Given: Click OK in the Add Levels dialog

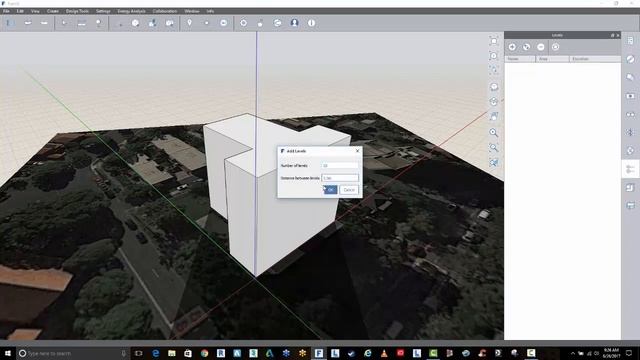Looking at the screenshot, I should click(x=330, y=190).
